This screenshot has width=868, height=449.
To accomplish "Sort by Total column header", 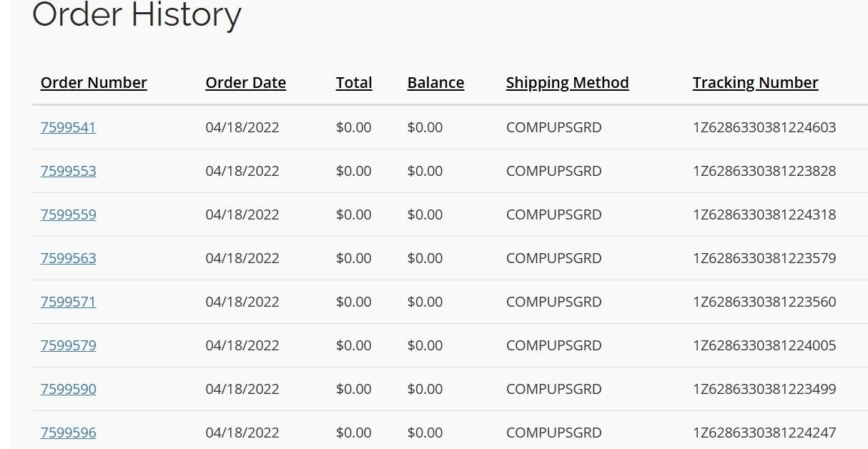I will point(354,83).
